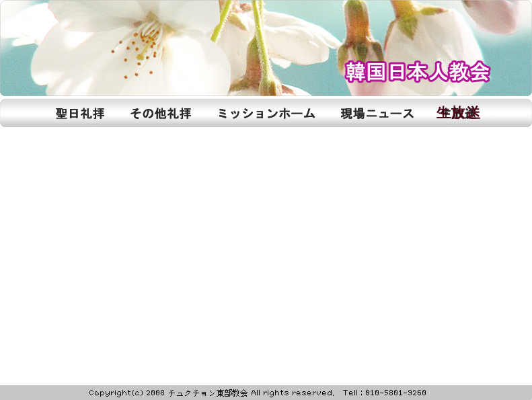Click the 韓国日本人教会 banner title
The width and height of the screenshot is (532, 400).
pos(417,71)
